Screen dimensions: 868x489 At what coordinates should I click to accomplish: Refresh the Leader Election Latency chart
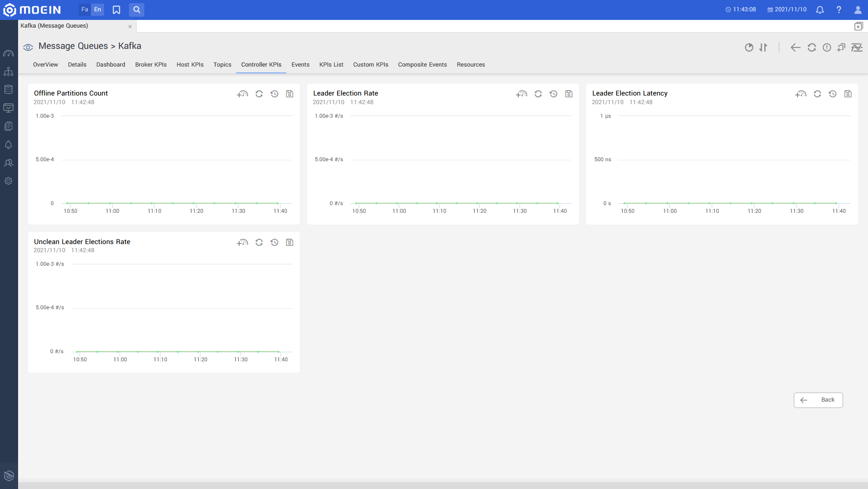pos(817,94)
